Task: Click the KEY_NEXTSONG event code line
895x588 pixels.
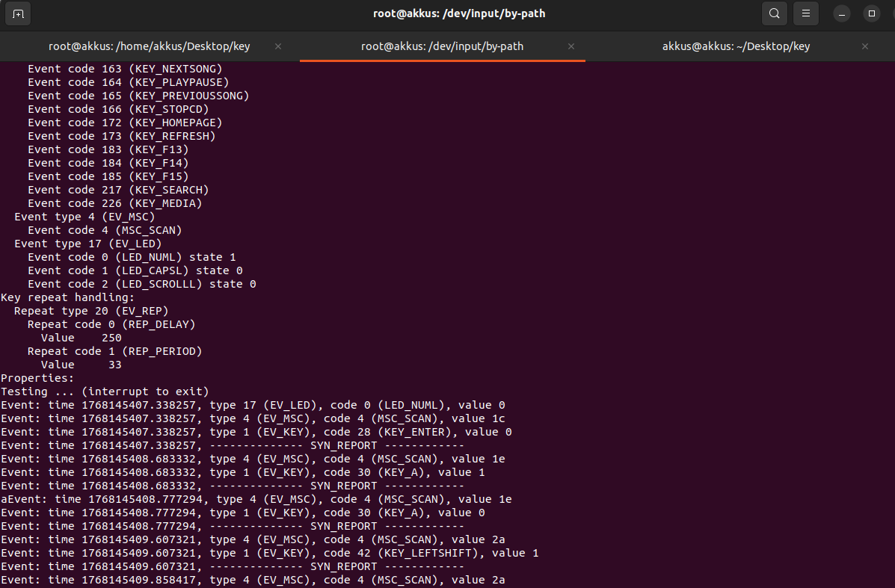Action: pos(125,69)
